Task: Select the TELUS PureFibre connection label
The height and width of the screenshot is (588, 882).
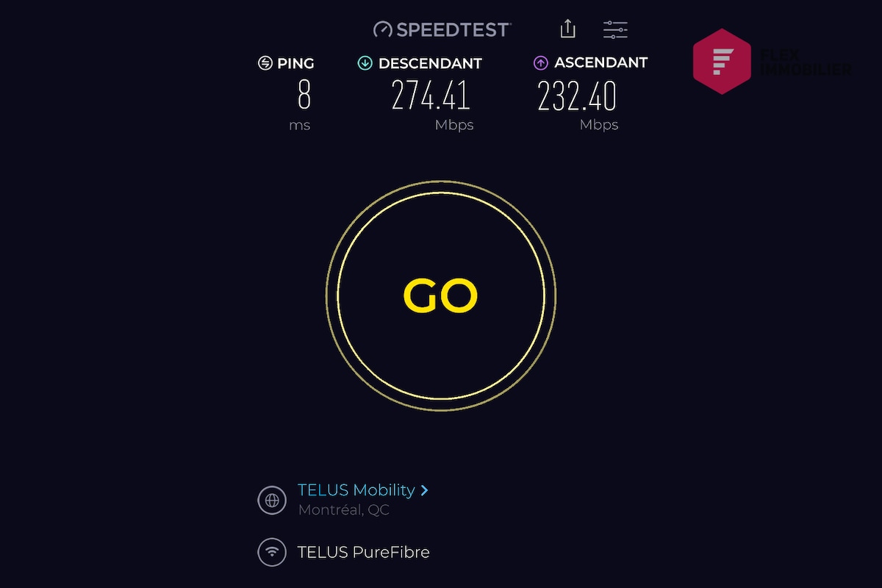Action: point(363,552)
